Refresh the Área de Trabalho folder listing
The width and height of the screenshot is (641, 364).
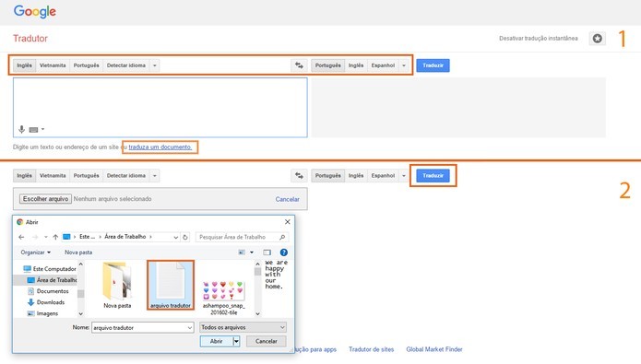(185, 237)
